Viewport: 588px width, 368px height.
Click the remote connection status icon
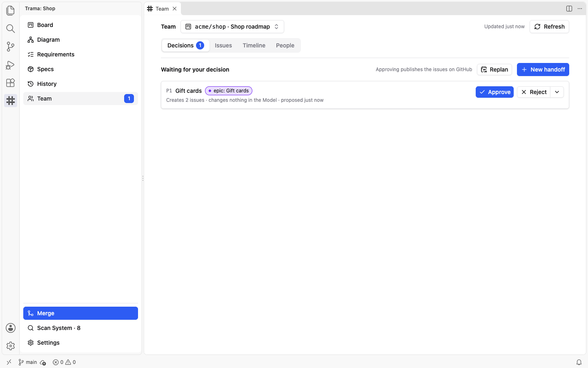[9, 362]
